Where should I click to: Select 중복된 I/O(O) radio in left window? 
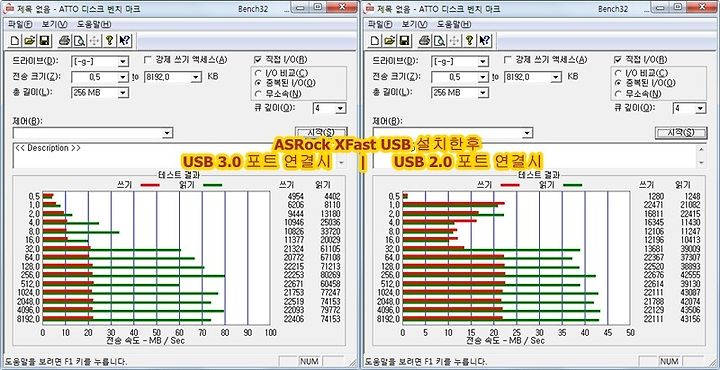click(x=258, y=83)
